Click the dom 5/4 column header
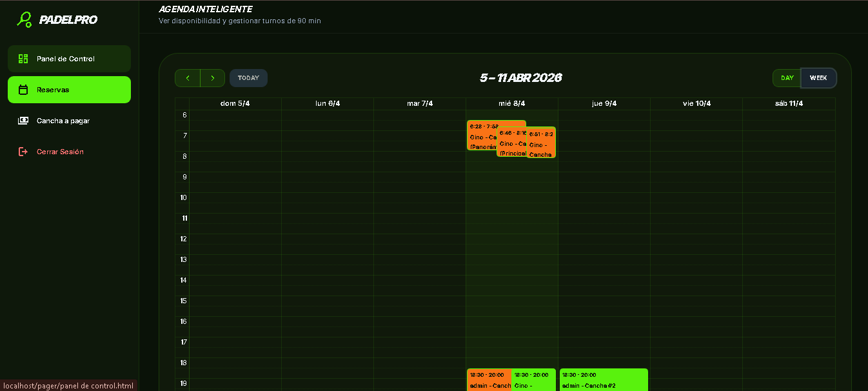Screen dimensions: 868x391 coord(235,104)
